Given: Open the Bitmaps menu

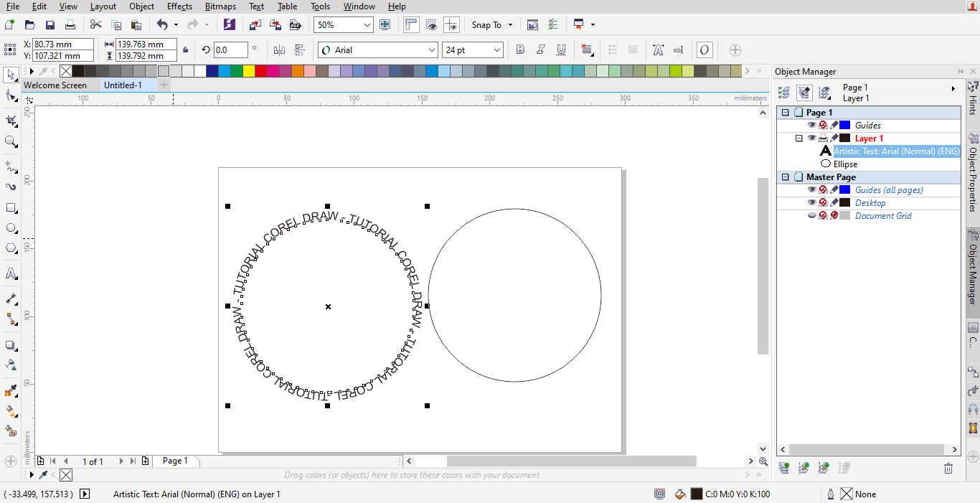Looking at the screenshot, I should (x=220, y=6).
